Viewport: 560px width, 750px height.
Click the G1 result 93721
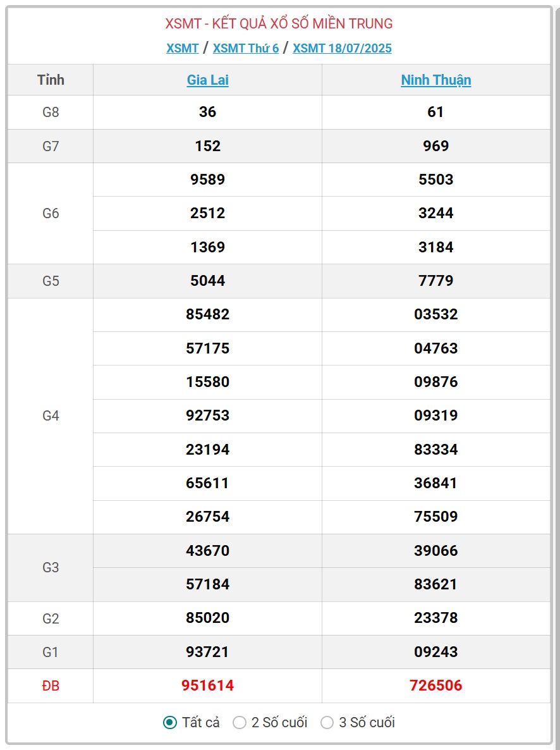(x=207, y=651)
